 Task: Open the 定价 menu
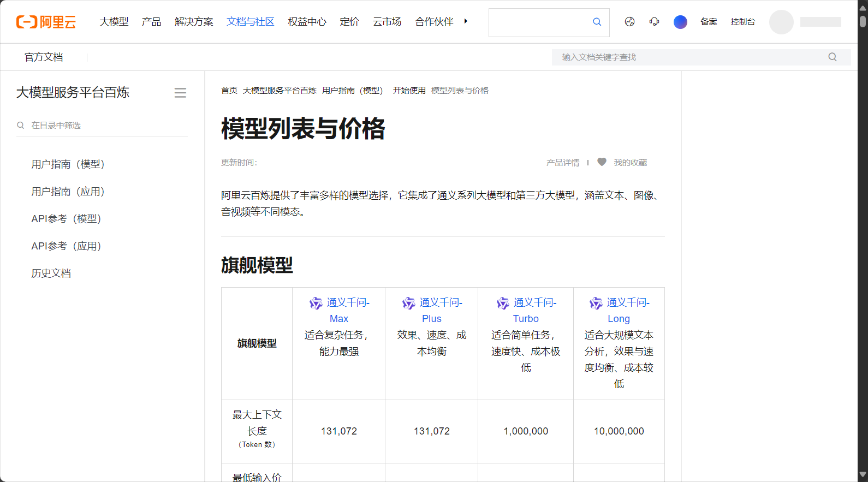(349, 22)
